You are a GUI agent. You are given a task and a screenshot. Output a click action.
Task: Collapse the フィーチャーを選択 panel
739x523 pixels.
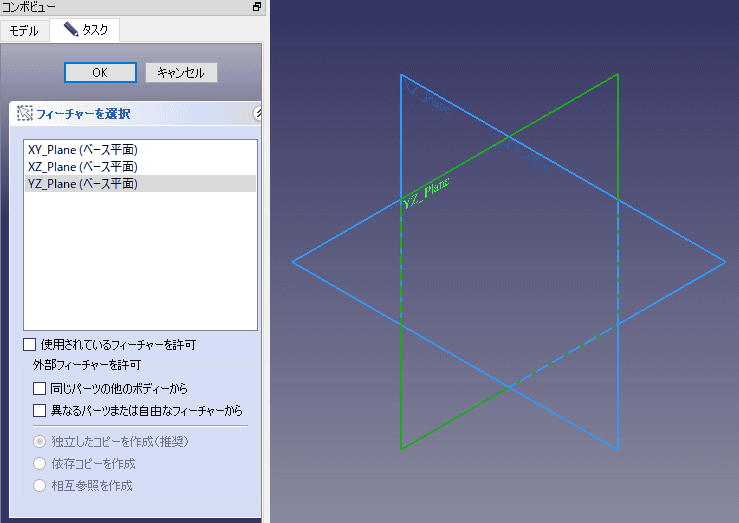[x=258, y=113]
